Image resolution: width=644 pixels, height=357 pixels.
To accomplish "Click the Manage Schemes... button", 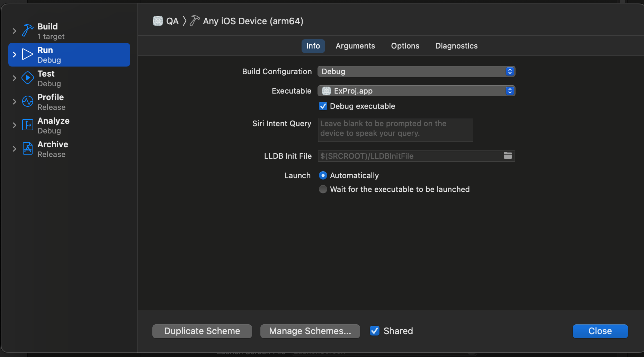I will tap(310, 331).
